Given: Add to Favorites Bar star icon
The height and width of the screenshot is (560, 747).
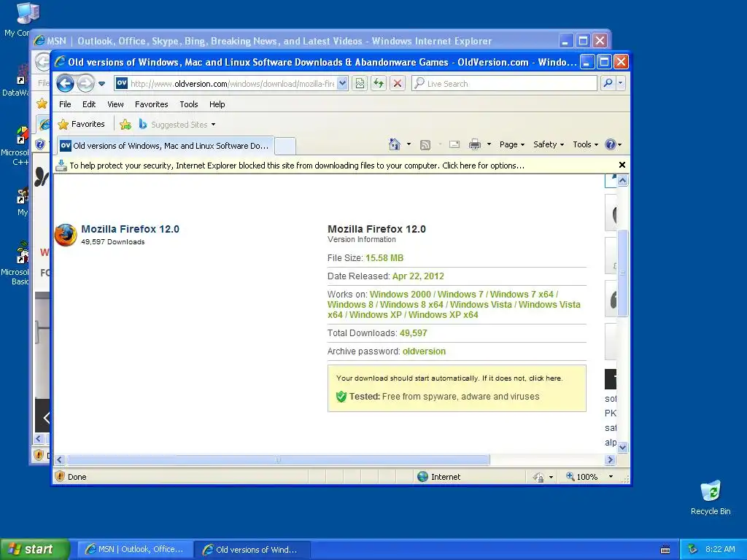Looking at the screenshot, I should click(x=125, y=125).
